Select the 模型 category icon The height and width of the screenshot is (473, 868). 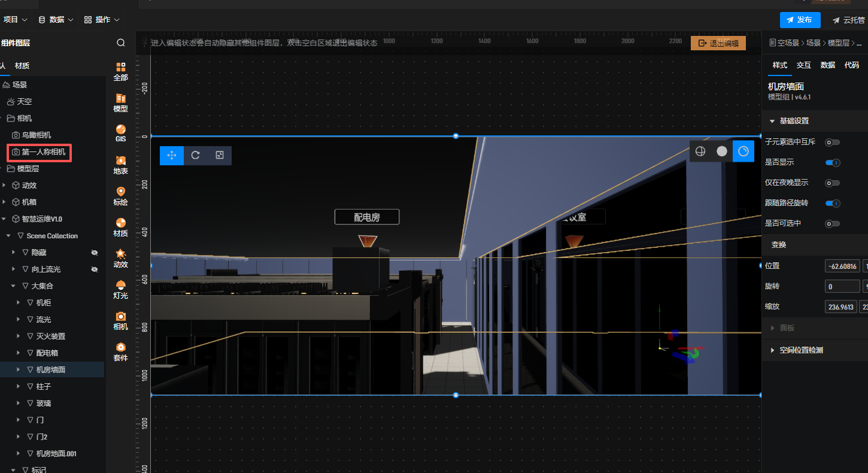point(121,102)
